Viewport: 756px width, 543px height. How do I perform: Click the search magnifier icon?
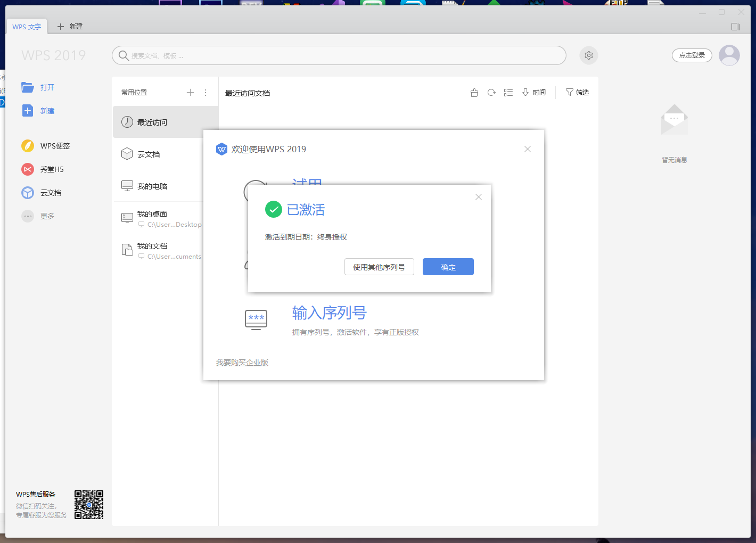pyautogui.click(x=124, y=55)
